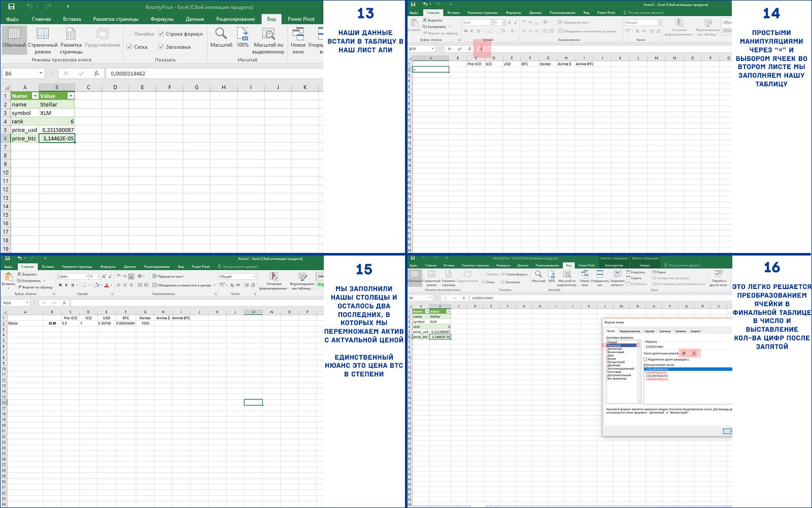Image resolution: width=812 pixels, height=508 pixels.
Task: Select cell containing 1000 in step 15 sheet
Action: tap(145, 323)
